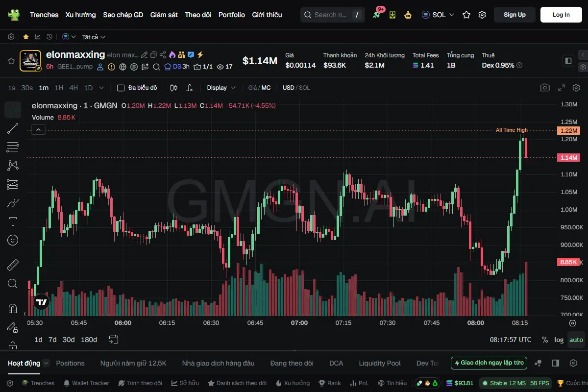
Task: Click the Log In button
Action: [x=561, y=15]
